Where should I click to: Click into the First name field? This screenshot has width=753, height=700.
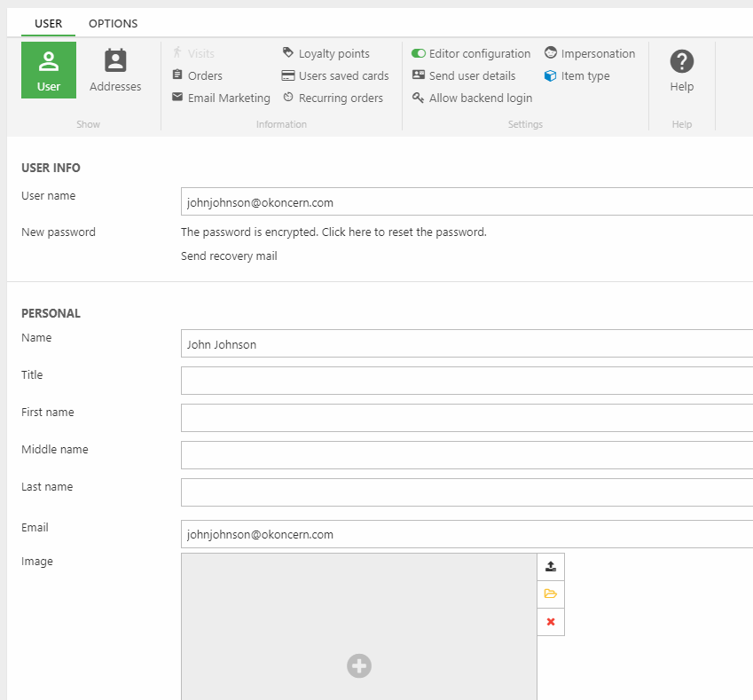click(467, 418)
